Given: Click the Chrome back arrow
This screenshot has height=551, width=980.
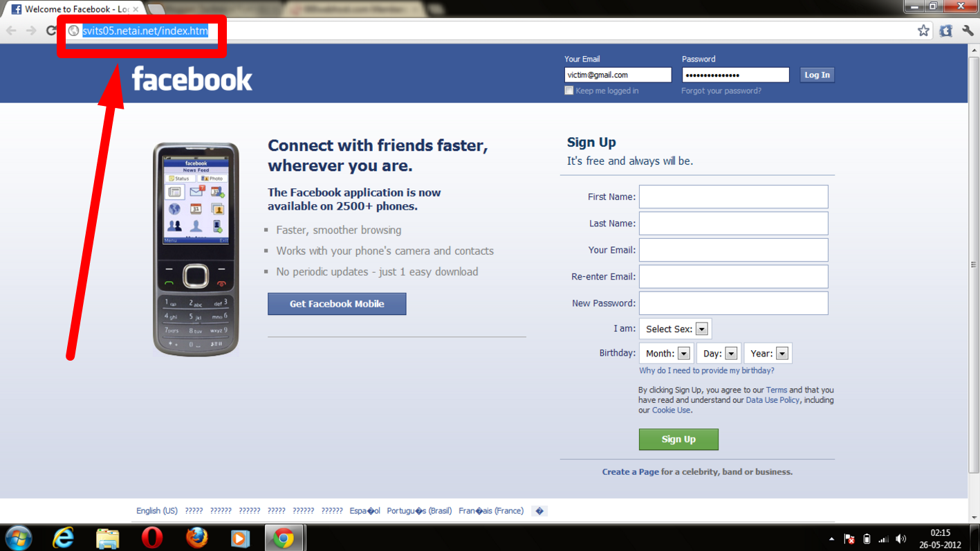Looking at the screenshot, I should 11,30.
